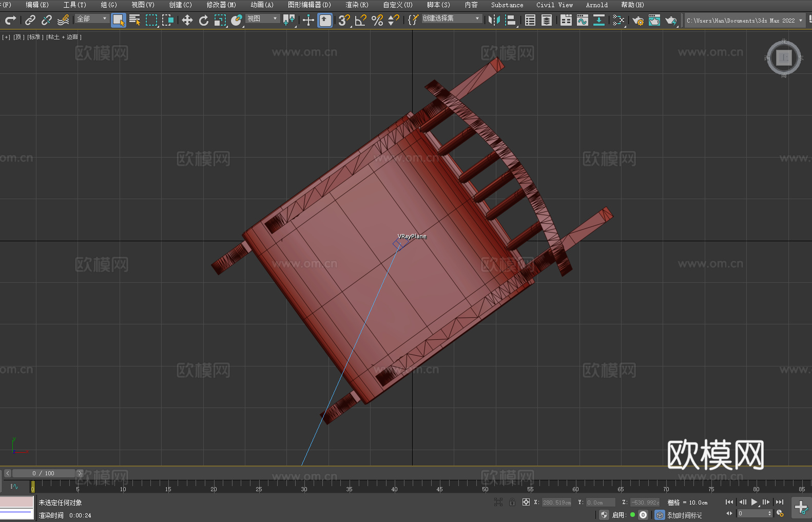
Task: Open 渲染(R) menu
Action: (x=357, y=5)
